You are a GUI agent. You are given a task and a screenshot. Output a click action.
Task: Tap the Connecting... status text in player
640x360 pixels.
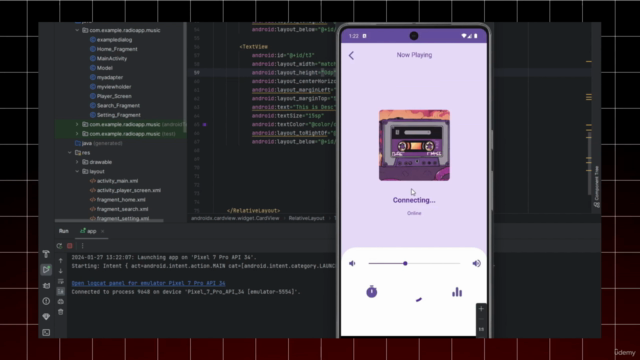[414, 200]
